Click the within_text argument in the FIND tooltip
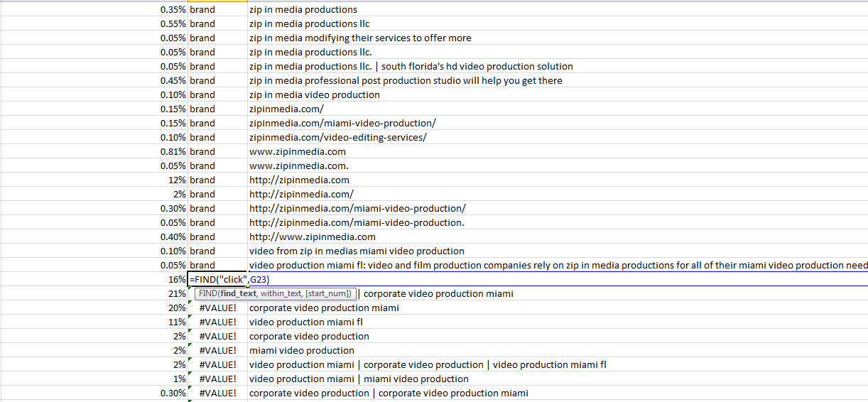This screenshot has width=868, height=402. tap(281, 293)
